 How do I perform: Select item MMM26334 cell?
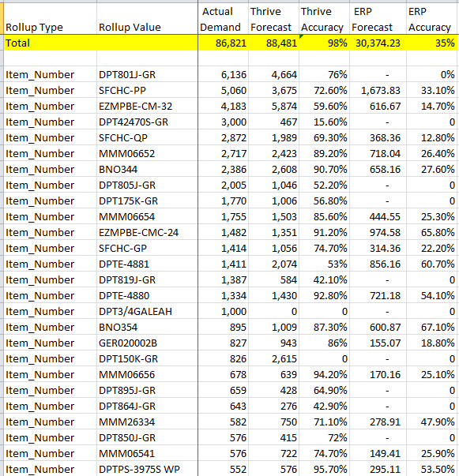[147, 422]
